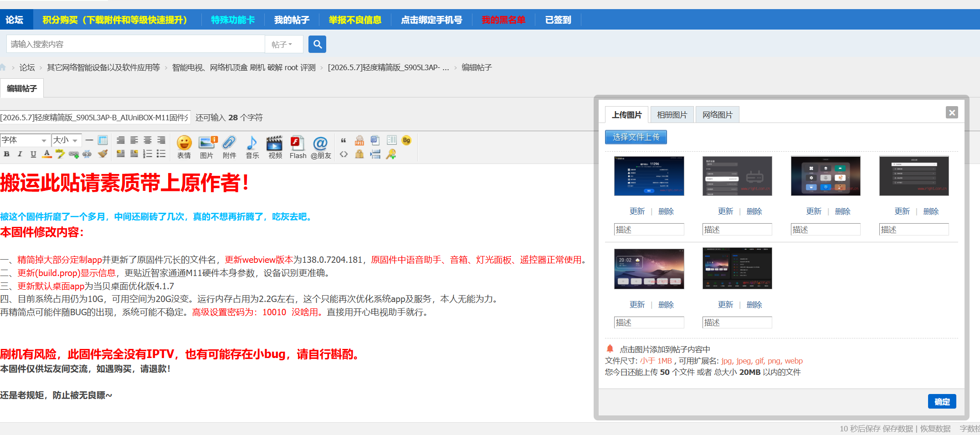Click the Bg background icon

(406, 140)
